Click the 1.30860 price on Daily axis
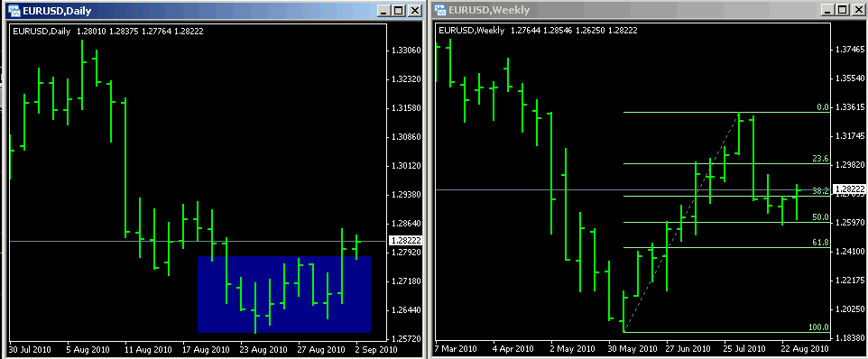The image size is (868, 359). click(406, 136)
